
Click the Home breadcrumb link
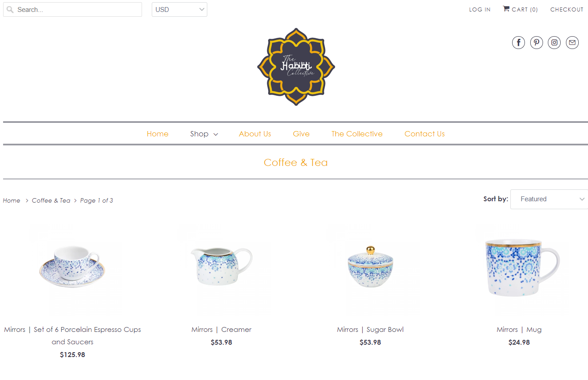(11, 200)
